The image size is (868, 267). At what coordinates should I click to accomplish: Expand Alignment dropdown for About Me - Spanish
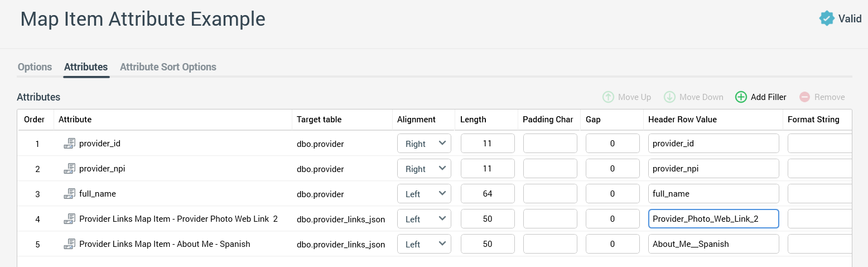(424, 244)
